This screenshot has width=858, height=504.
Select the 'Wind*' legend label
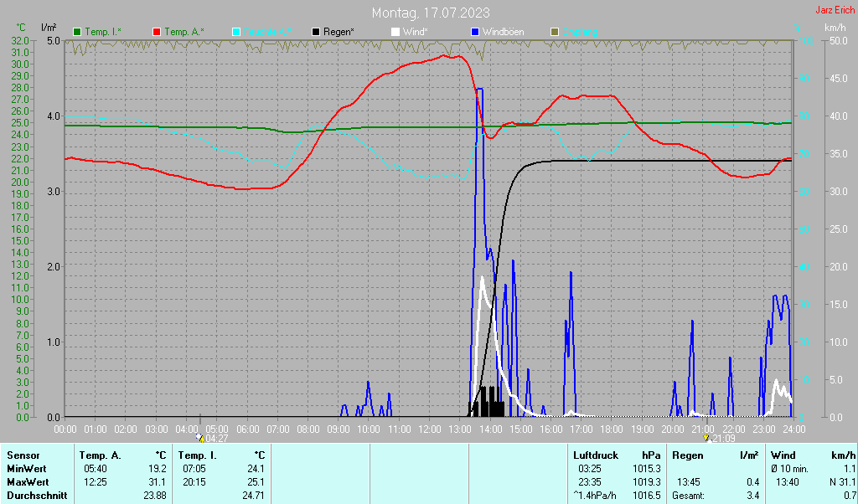[416, 33]
